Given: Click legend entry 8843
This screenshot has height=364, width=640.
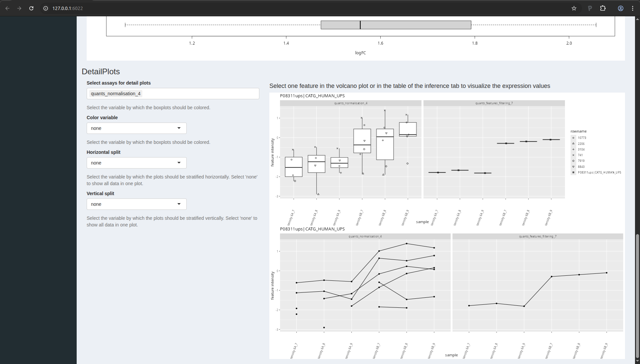Looking at the screenshot, I should [x=578, y=167].
